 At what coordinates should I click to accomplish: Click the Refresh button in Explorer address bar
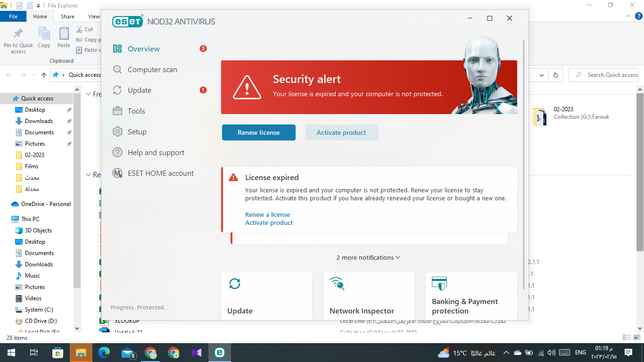556,75
